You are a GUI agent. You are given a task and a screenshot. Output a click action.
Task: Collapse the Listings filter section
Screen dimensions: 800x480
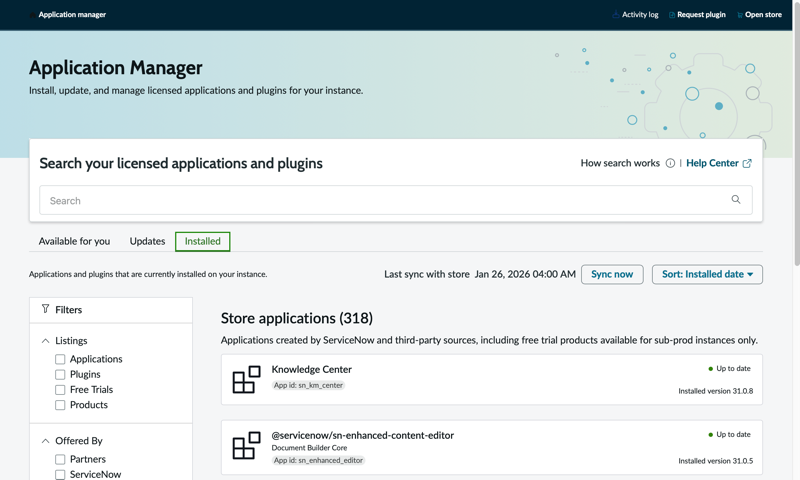[x=45, y=341]
